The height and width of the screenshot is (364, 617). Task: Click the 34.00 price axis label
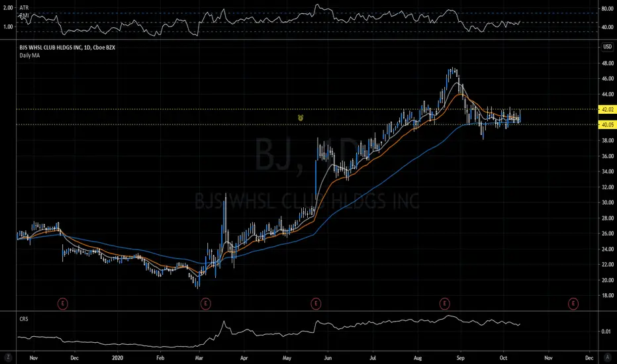pyautogui.click(x=608, y=171)
